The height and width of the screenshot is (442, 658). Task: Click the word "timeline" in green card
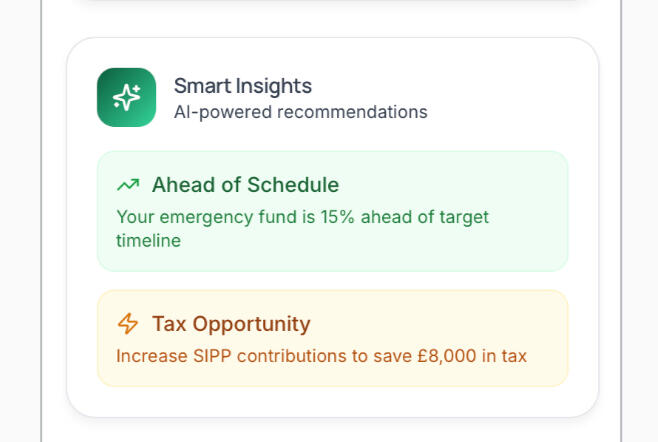pyautogui.click(x=148, y=241)
